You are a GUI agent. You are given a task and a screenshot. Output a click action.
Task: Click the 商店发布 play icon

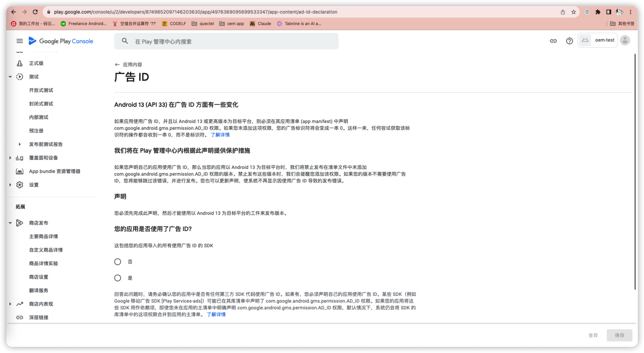[x=20, y=223]
